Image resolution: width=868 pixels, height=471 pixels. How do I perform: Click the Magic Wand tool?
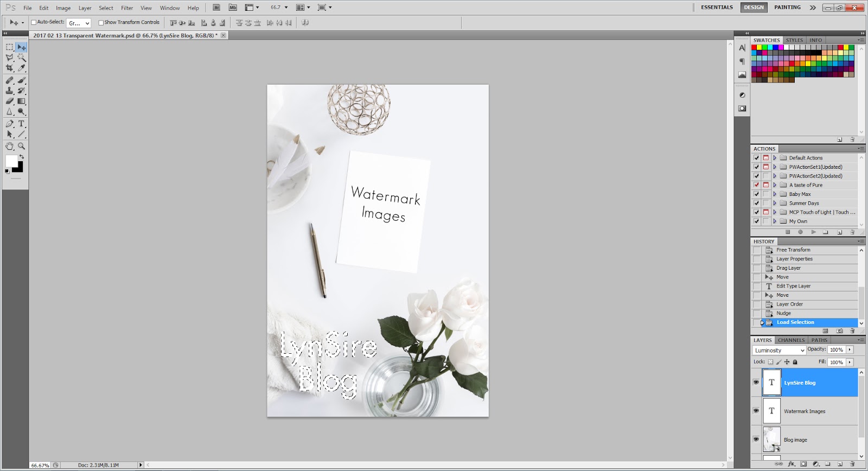pos(22,58)
